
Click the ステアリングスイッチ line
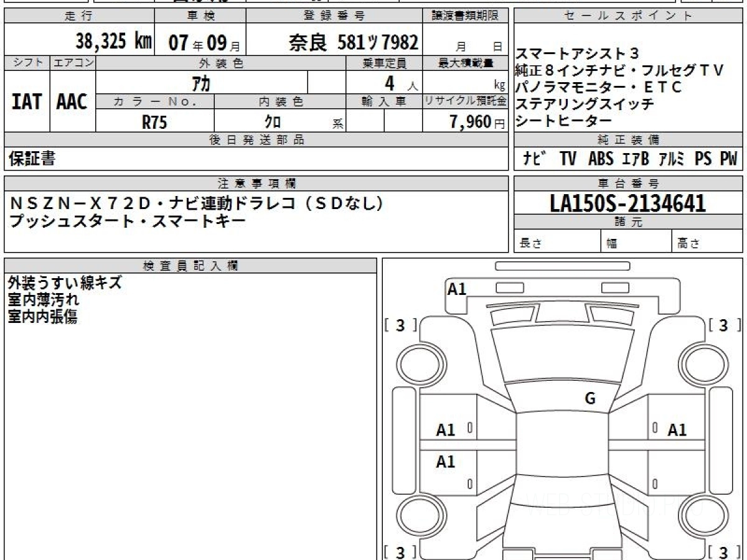point(585,104)
